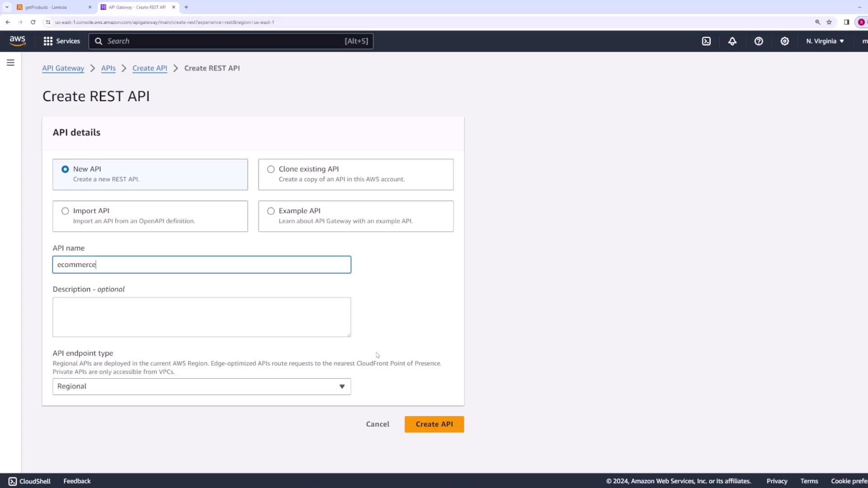This screenshot has height=488, width=868.
Task: Open the API endpoint type dropdown
Action: (202, 387)
